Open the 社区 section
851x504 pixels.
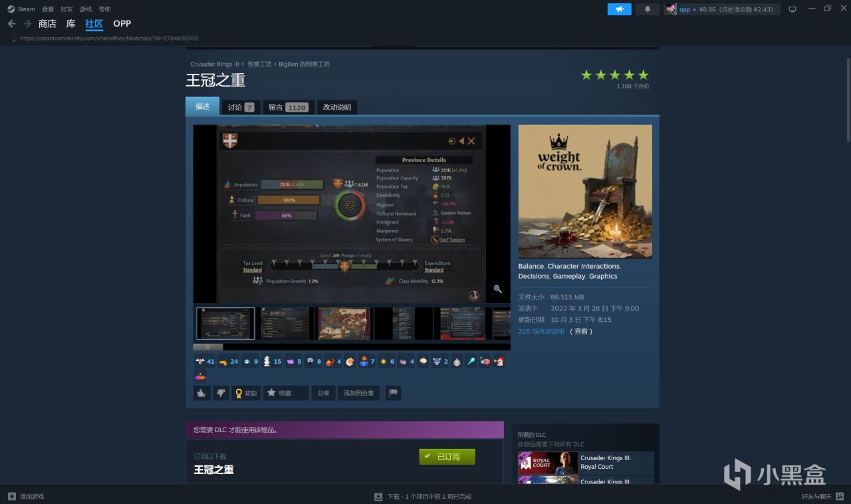(94, 23)
